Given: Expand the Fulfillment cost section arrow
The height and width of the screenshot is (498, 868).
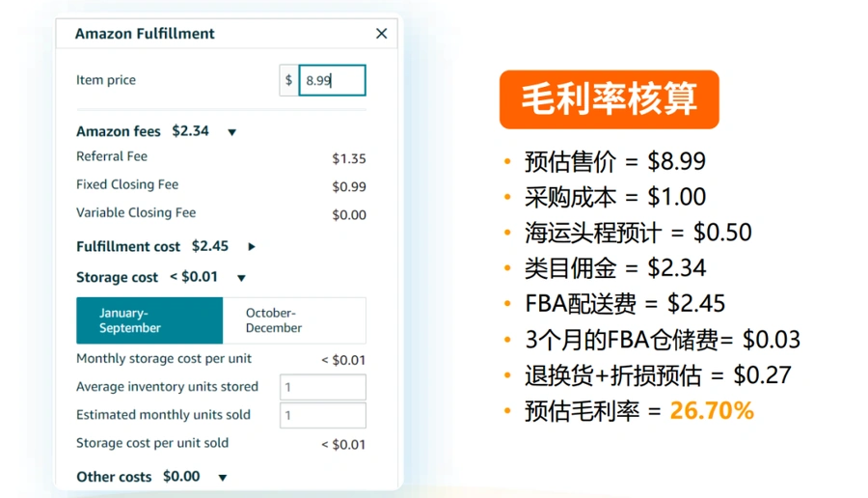Looking at the screenshot, I should (252, 246).
